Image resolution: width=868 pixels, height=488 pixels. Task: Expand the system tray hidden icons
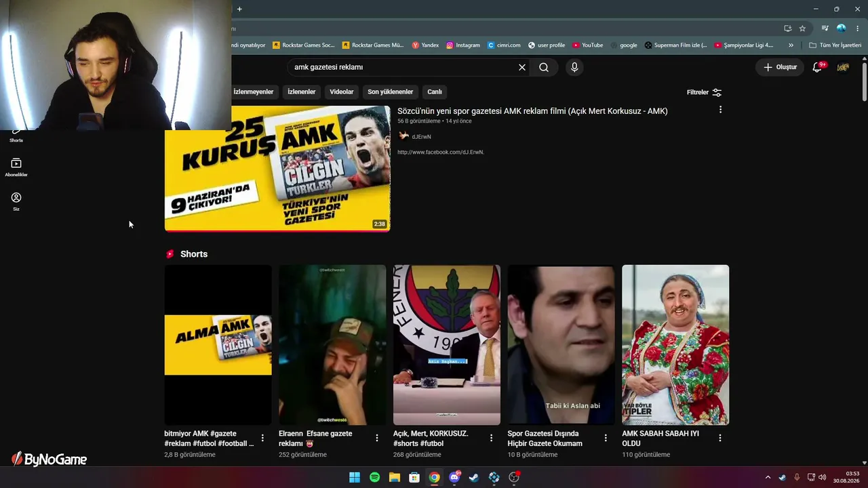(x=768, y=477)
